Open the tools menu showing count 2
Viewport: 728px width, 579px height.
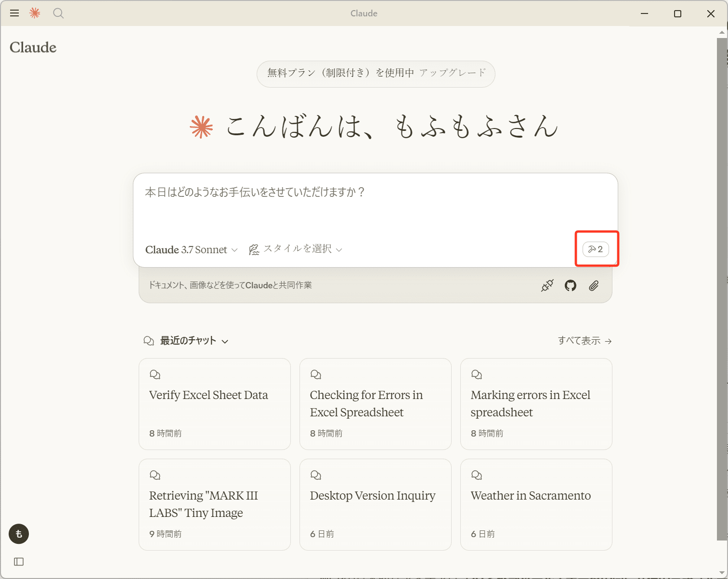(597, 249)
